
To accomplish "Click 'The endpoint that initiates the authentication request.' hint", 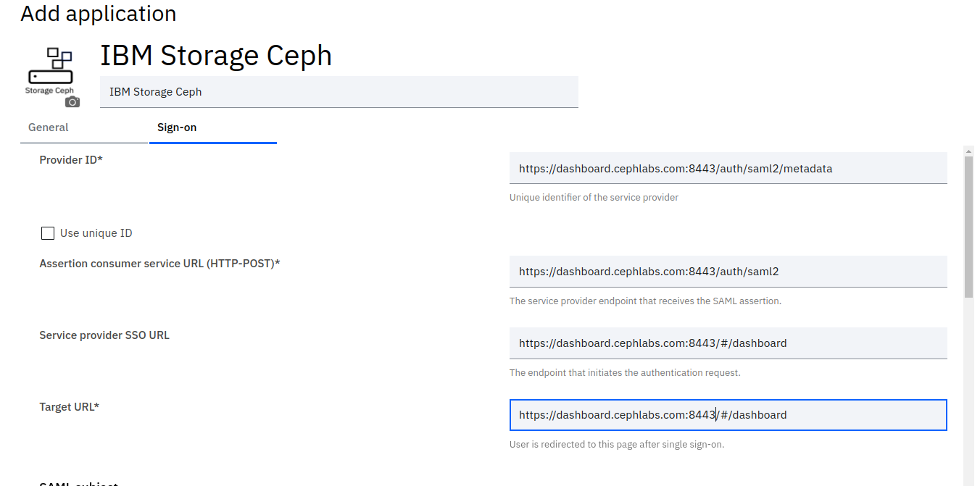I will [625, 373].
